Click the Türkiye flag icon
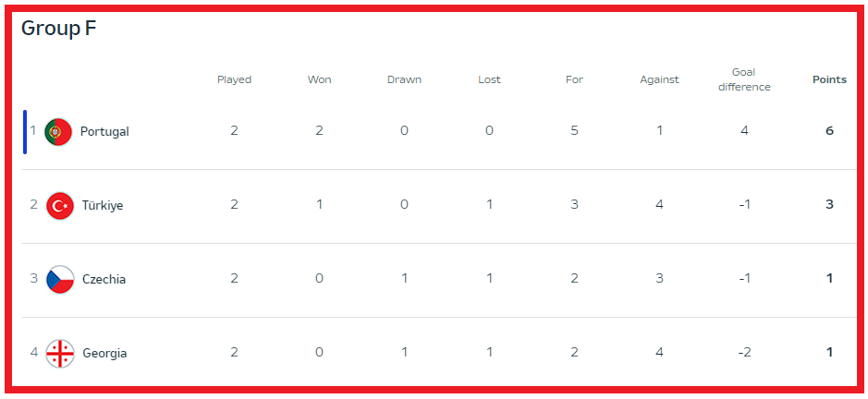 click(x=60, y=205)
